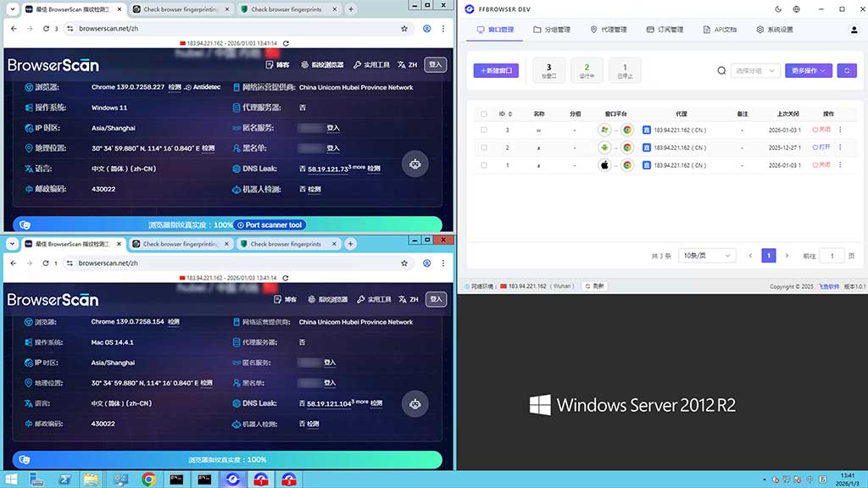Click the refresh button beside network environment status
Screen dimensions: 868x488
point(594,286)
